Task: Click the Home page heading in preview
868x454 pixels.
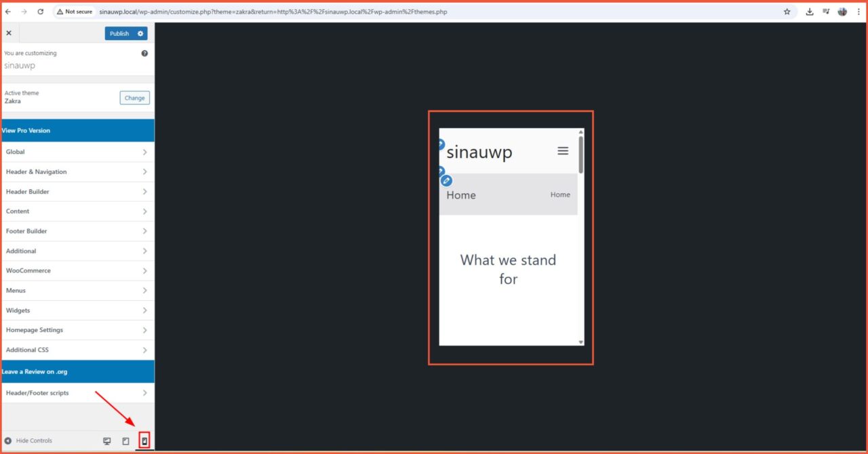Action: pyautogui.click(x=461, y=195)
